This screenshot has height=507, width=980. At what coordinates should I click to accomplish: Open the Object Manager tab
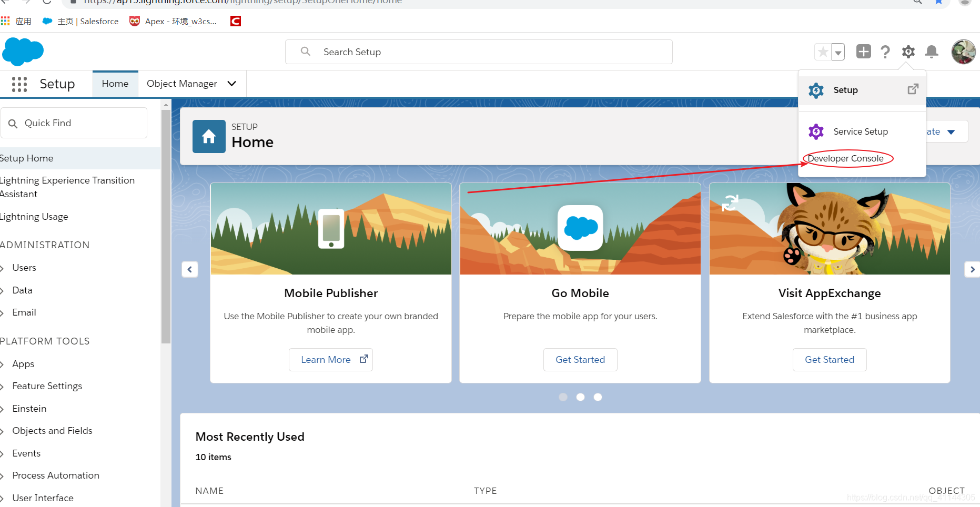[181, 84]
